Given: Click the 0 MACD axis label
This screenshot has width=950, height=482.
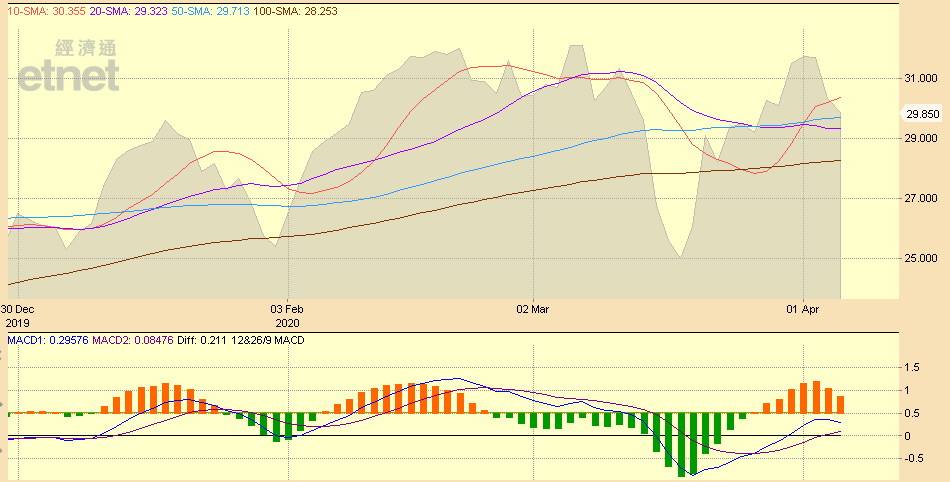Looking at the screenshot, I should pos(908,436).
